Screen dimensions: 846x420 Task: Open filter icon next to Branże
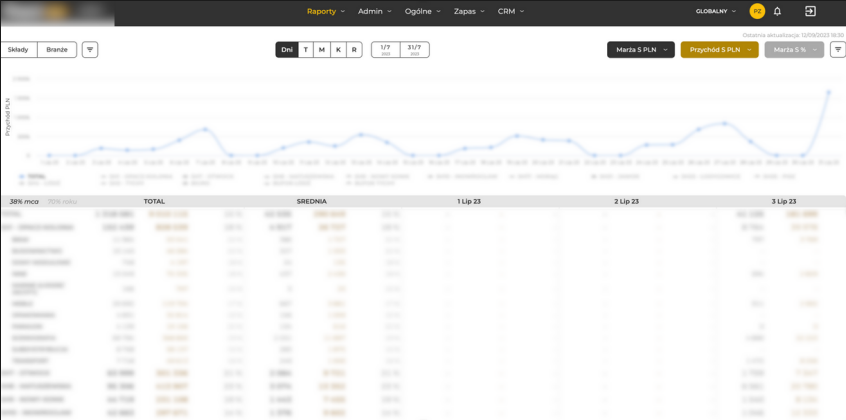pos(90,49)
